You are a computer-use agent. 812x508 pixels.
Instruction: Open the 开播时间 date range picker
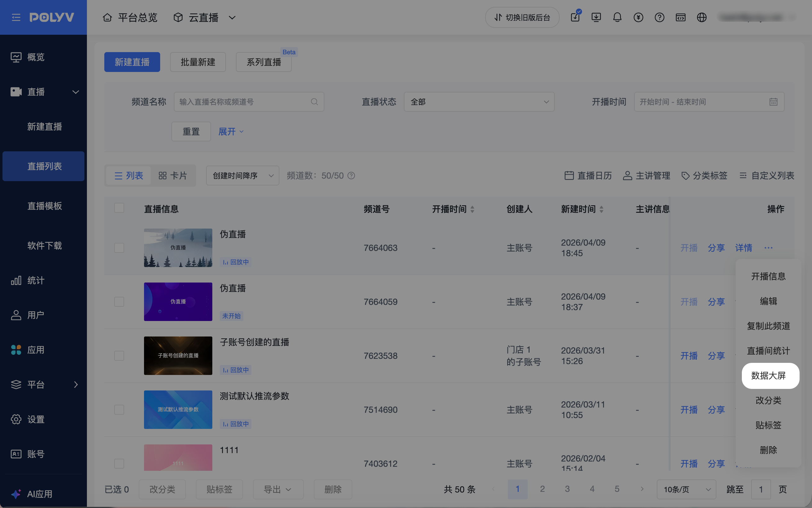(709, 102)
